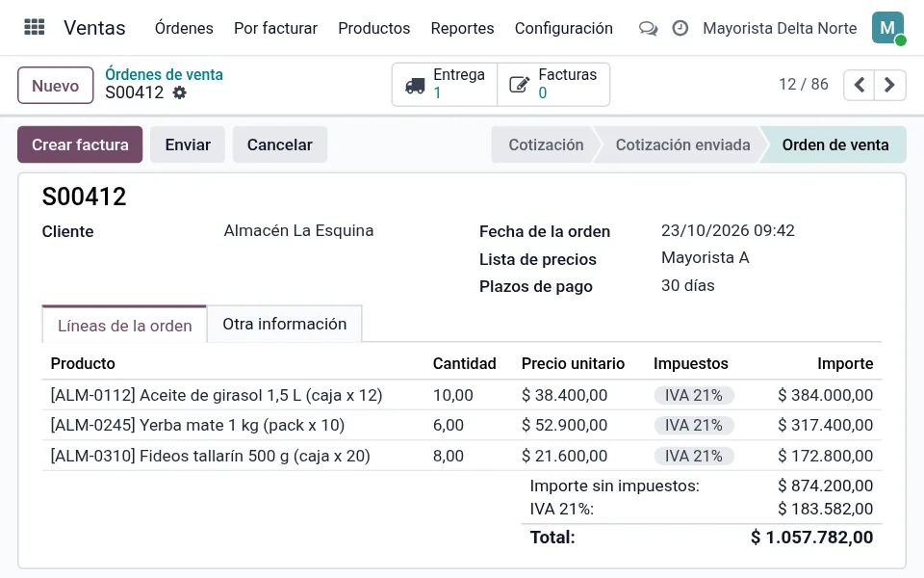Image resolution: width=924 pixels, height=578 pixels.
Task: Click the Crear factura button
Action: (80, 144)
